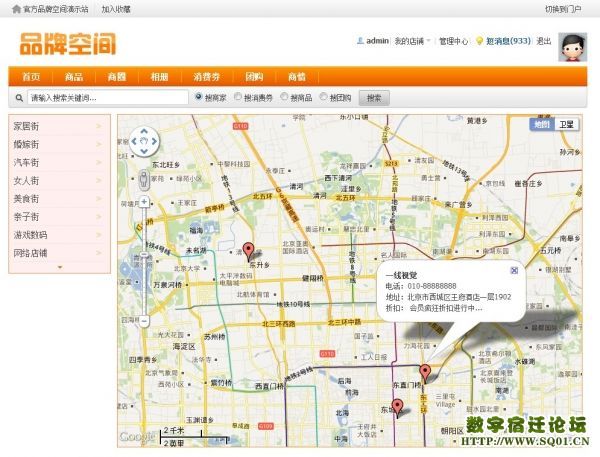
Task: Switch map to 地图 view
Action: point(542,124)
